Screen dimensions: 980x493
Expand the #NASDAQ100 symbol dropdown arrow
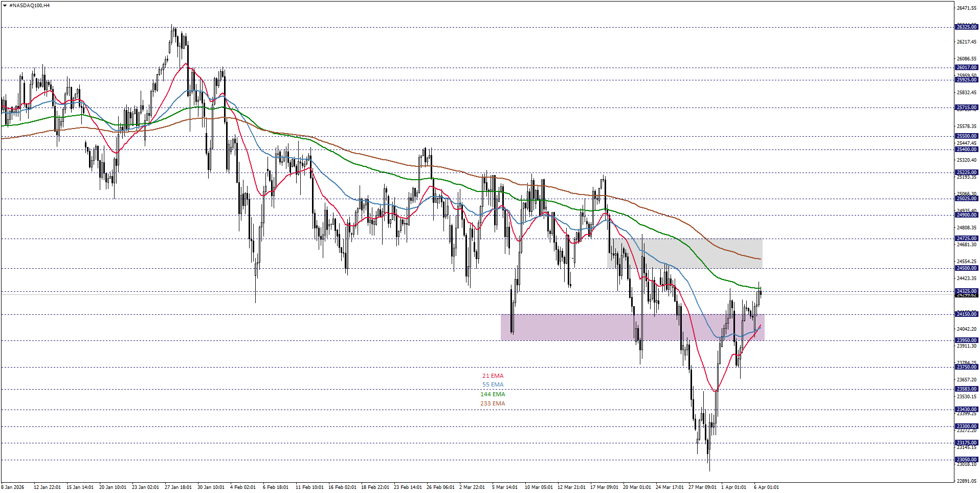(x=5, y=5)
